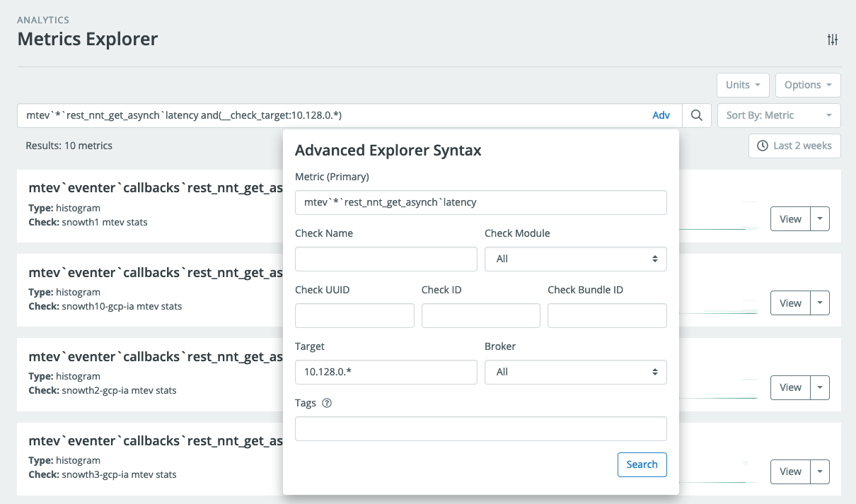Click the Search button in the dialog

(x=642, y=464)
